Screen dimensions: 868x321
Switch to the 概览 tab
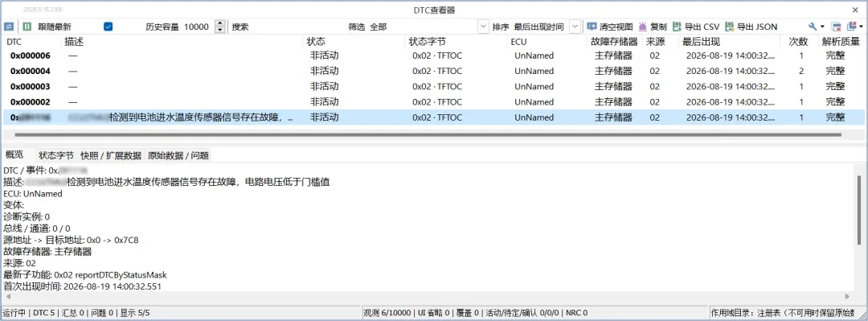click(x=14, y=154)
